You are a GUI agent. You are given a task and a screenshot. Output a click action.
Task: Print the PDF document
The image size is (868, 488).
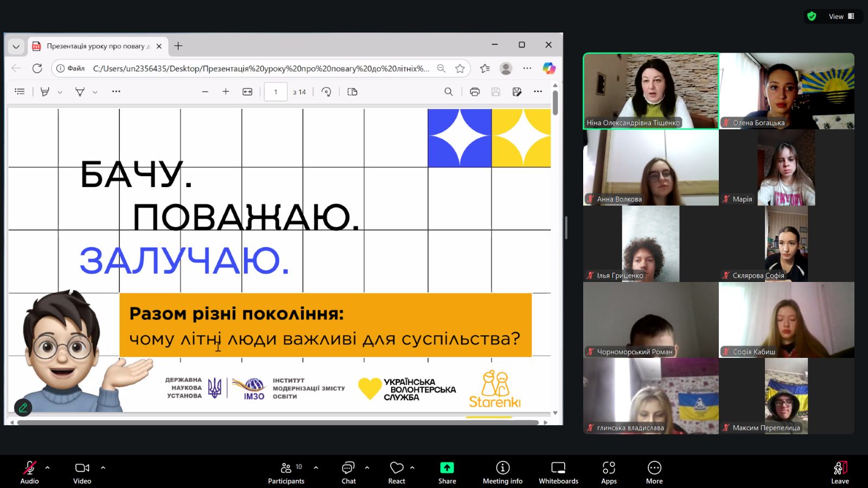click(475, 92)
